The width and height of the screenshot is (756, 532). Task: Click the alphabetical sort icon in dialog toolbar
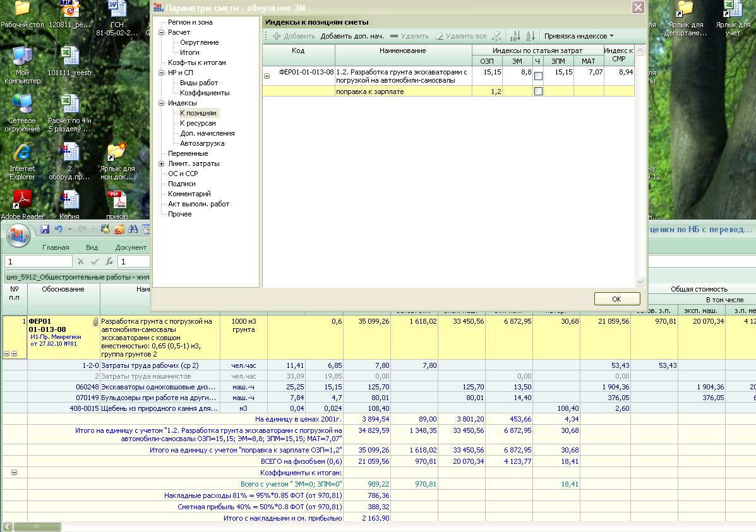coord(531,36)
